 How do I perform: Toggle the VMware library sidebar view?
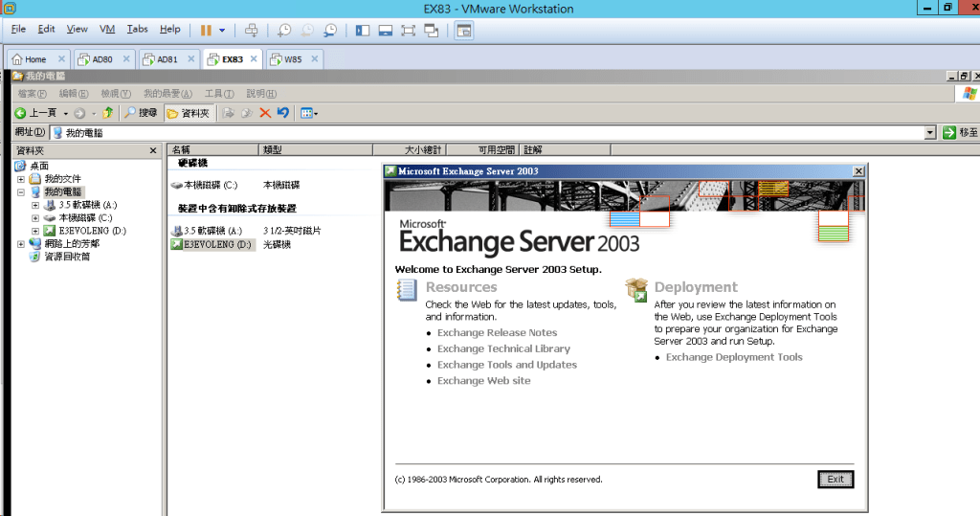click(x=363, y=30)
